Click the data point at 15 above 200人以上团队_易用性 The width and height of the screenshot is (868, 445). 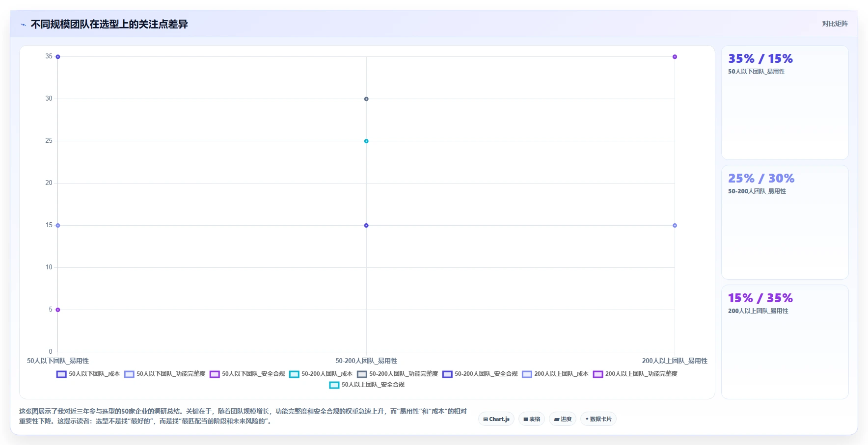pos(675,226)
